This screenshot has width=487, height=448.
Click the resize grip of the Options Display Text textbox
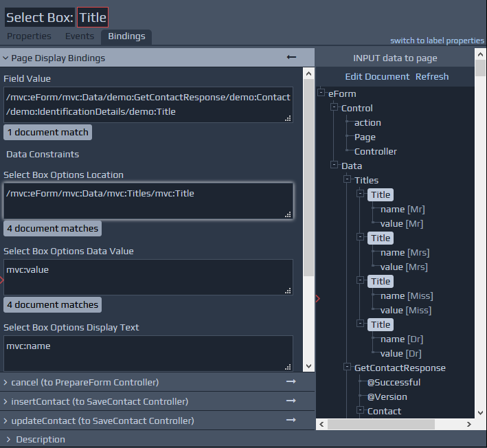pos(288,367)
